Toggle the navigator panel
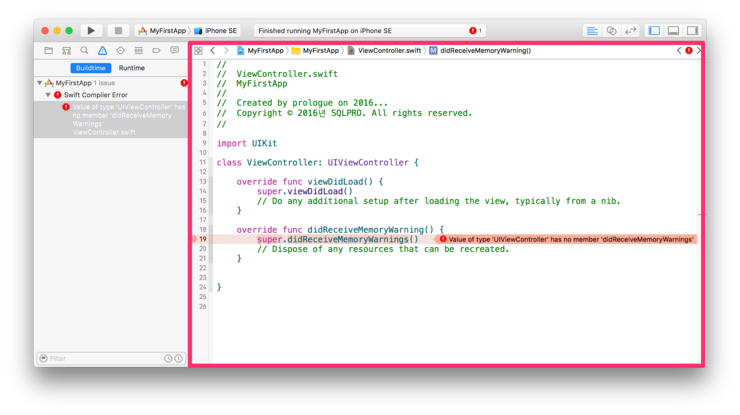 point(654,31)
